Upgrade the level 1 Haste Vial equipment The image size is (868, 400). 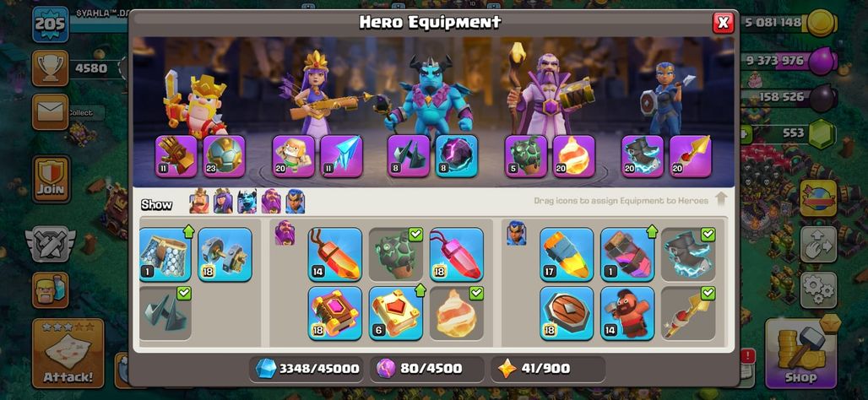coord(627,255)
